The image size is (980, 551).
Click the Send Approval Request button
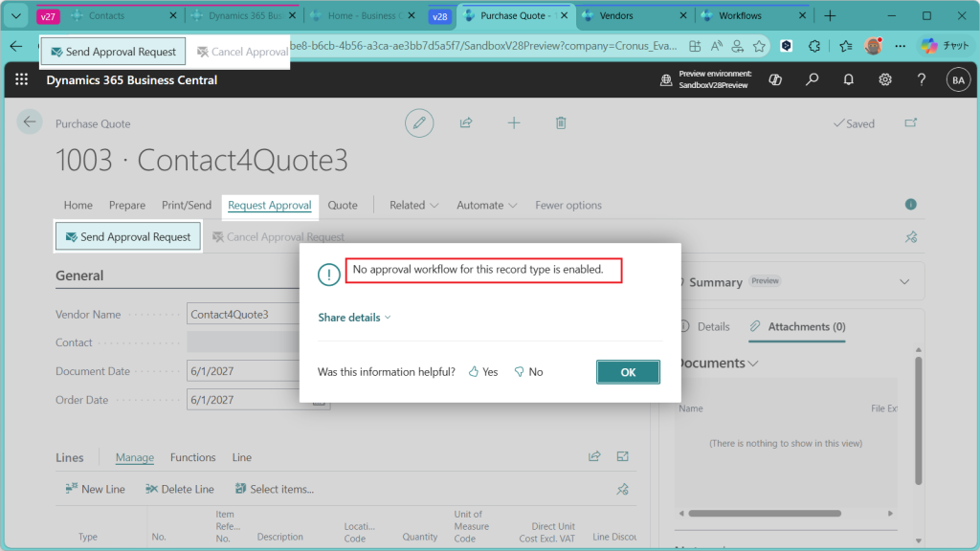(x=127, y=237)
